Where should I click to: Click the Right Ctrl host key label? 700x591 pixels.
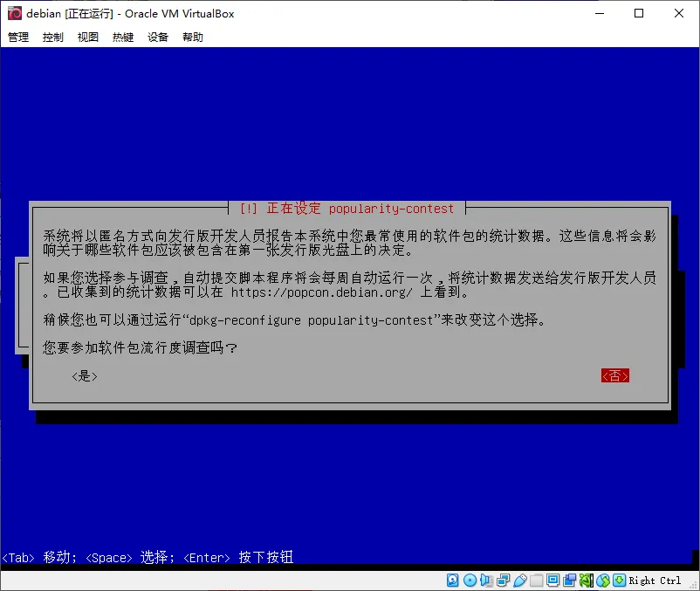point(655,581)
